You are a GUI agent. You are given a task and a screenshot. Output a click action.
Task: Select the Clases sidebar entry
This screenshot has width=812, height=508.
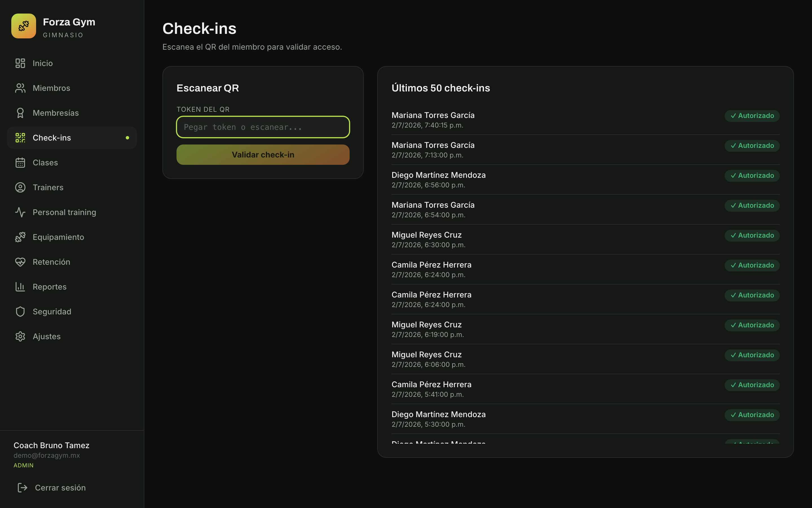[72, 163]
